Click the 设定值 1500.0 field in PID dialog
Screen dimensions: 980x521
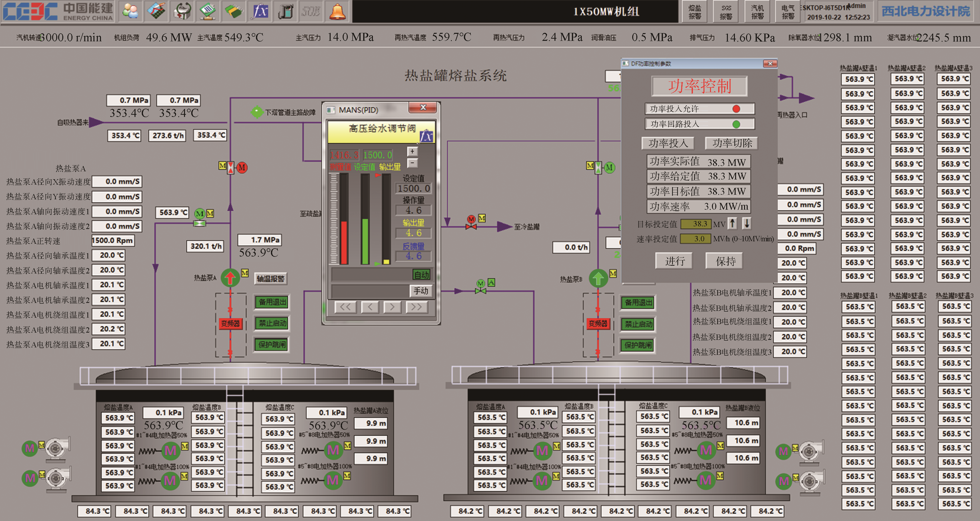pyautogui.click(x=413, y=188)
